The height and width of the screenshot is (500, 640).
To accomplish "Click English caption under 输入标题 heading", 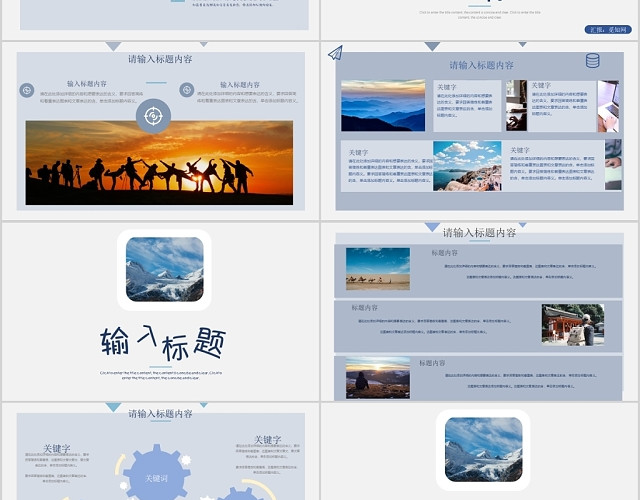I will click(161, 375).
